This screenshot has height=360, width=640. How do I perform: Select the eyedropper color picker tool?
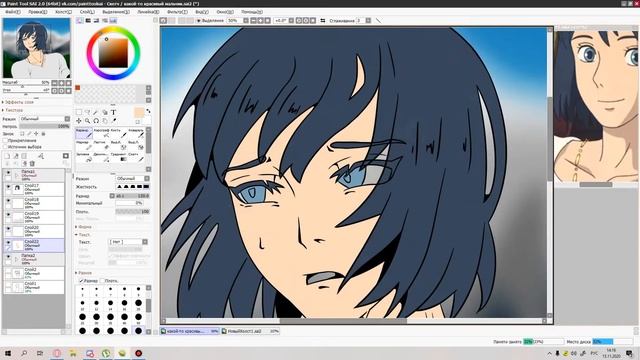[x=114, y=121]
